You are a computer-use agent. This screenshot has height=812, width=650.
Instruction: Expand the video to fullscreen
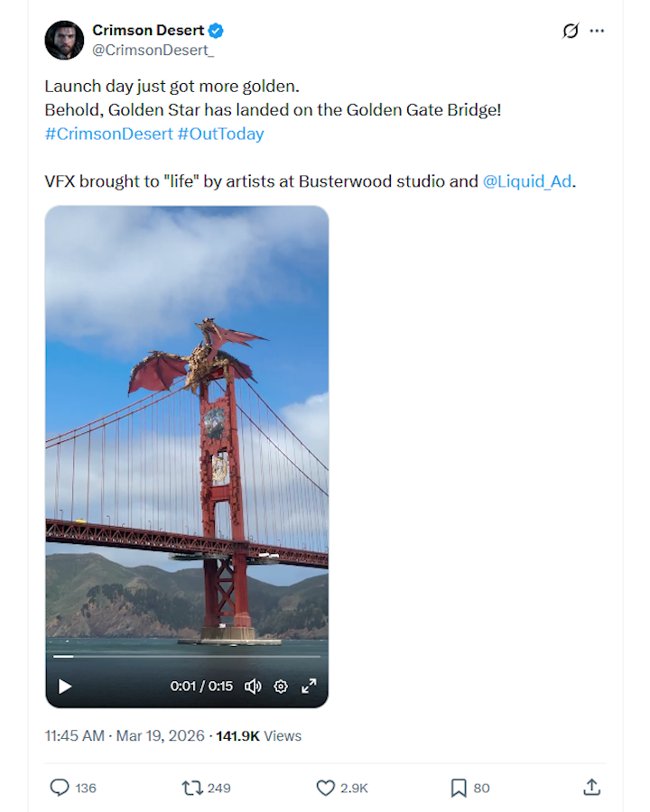[x=309, y=687]
